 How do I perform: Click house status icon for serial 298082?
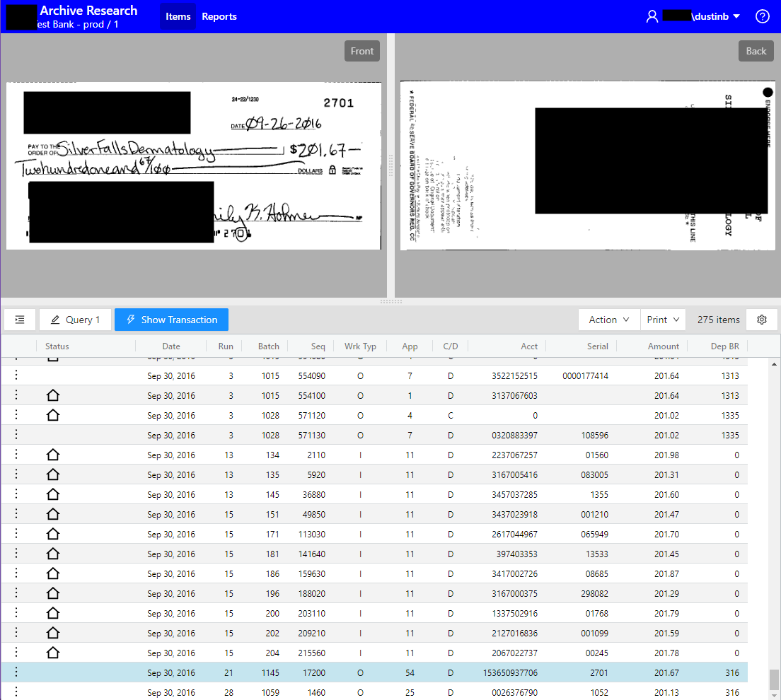coord(52,593)
